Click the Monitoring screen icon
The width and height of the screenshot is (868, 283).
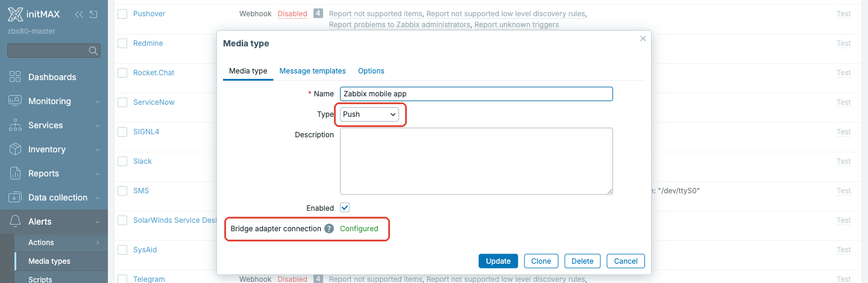[x=16, y=101]
